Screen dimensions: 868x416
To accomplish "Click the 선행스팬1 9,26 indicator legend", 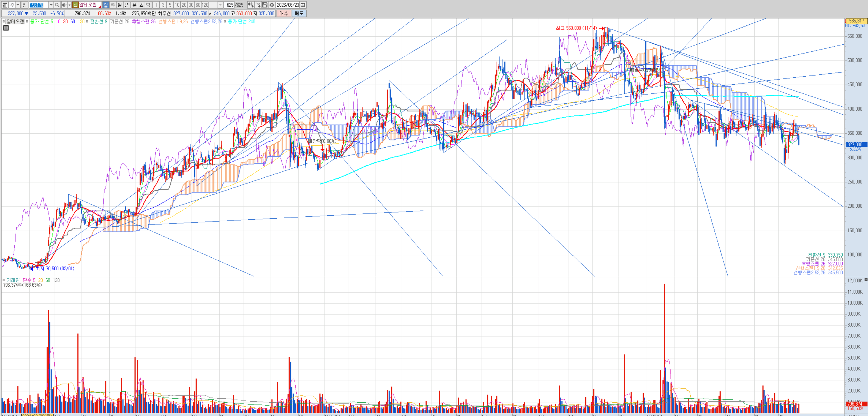I will [173, 21].
